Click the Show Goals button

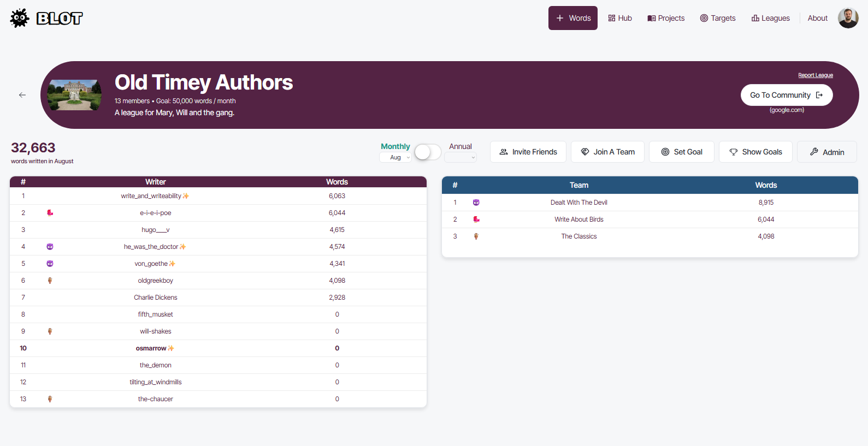coord(755,152)
